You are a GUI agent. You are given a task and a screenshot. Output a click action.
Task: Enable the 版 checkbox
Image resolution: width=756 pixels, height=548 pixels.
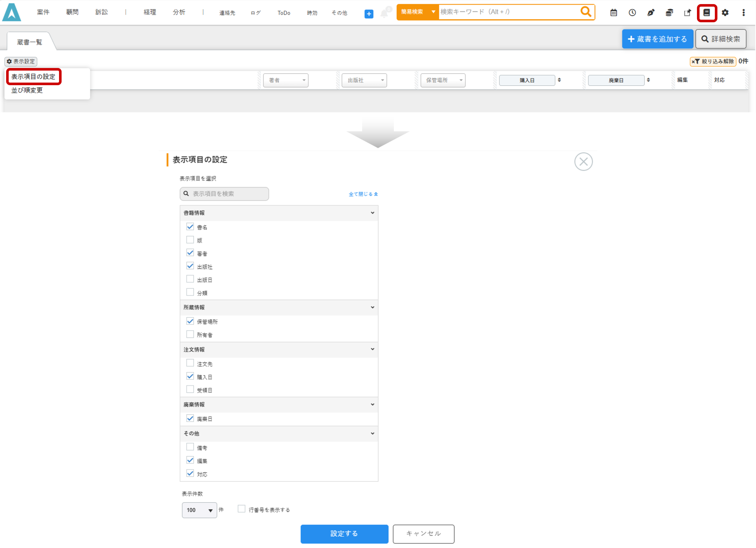pos(190,240)
